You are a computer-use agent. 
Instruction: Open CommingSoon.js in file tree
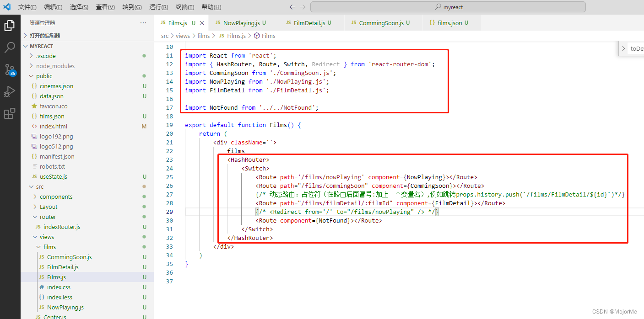[x=87, y=257]
